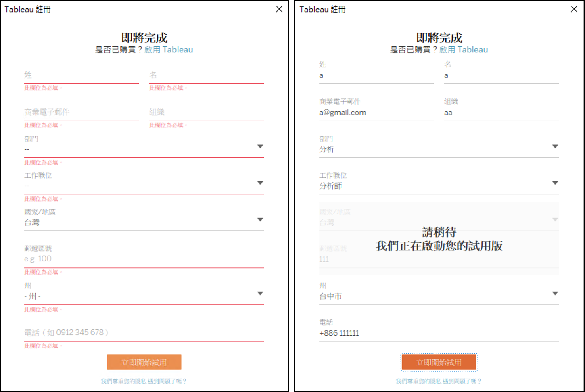The width and height of the screenshot is (585, 392).
Task: Close the right Tableau 註冊 window
Action: click(x=574, y=9)
